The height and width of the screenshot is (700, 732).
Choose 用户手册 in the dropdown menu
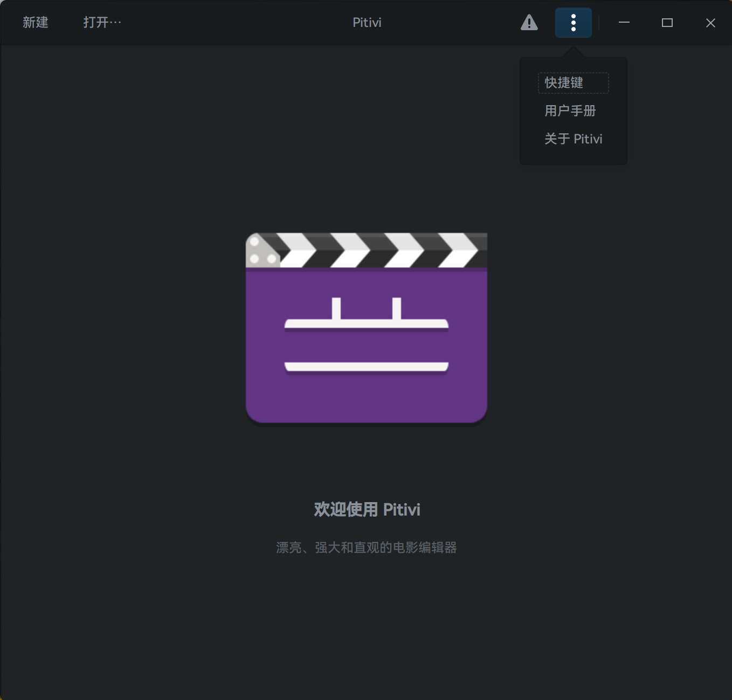tap(570, 111)
